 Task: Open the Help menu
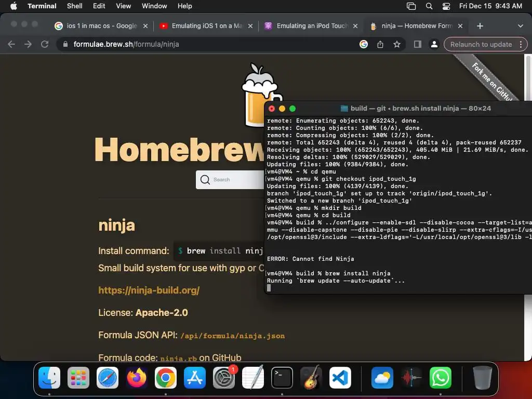[x=184, y=6]
